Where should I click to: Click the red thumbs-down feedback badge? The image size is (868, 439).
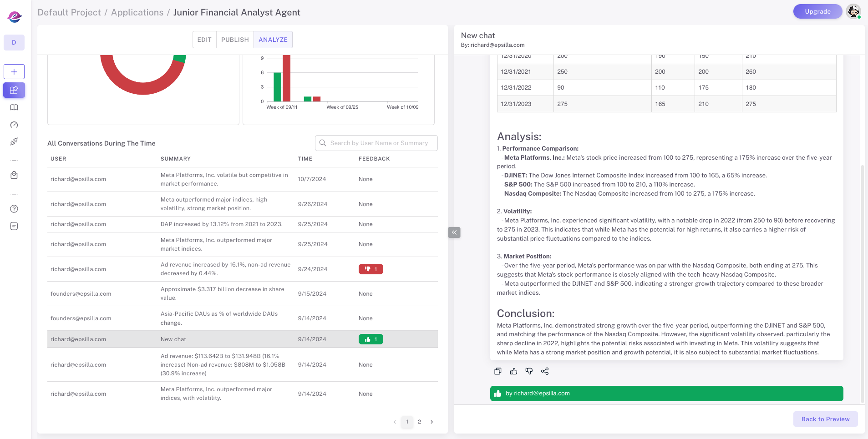tap(371, 269)
